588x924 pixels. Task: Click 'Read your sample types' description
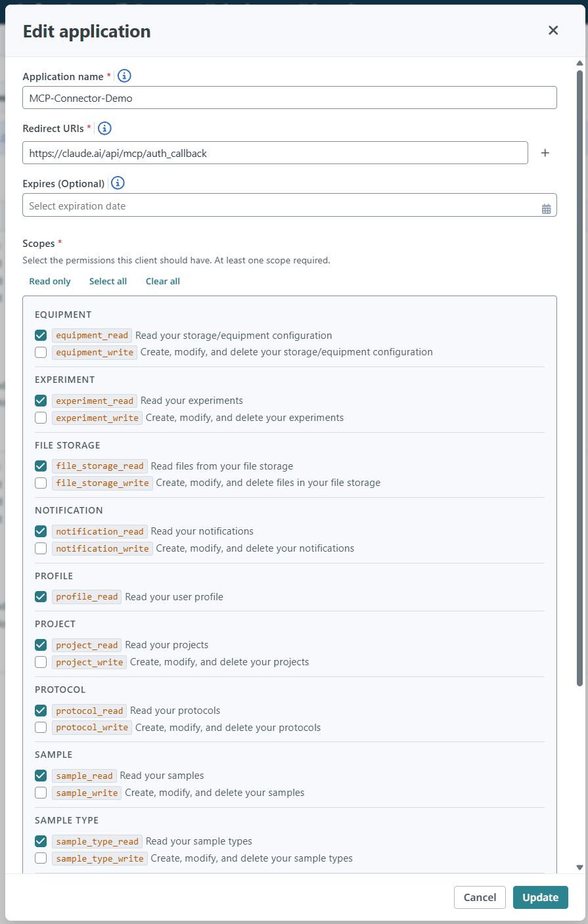pyautogui.click(x=199, y=841)
